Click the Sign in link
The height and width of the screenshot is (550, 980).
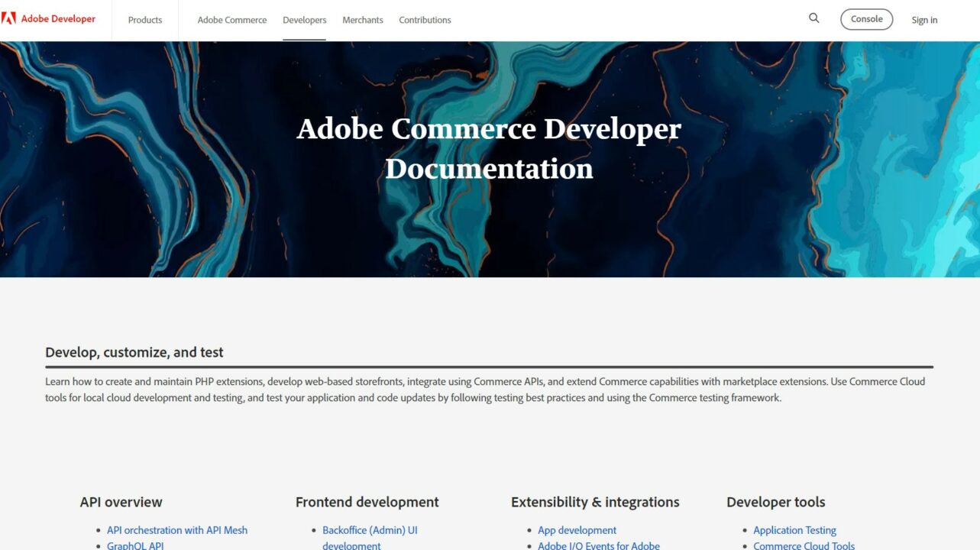click(924, 20)
